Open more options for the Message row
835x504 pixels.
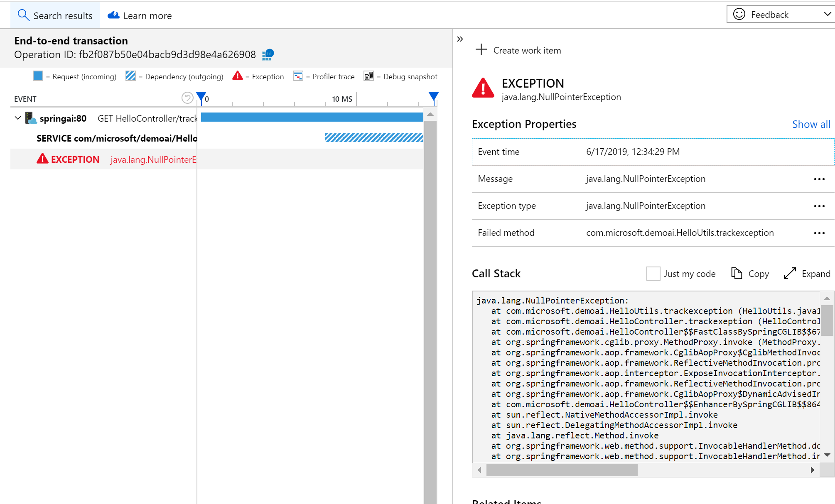tap(819, 179)
